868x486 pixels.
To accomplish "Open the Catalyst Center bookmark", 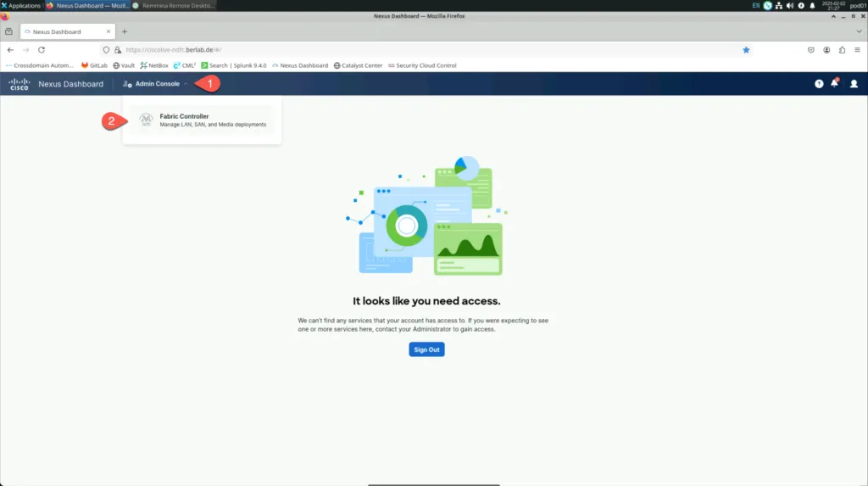I will (358, 65).
